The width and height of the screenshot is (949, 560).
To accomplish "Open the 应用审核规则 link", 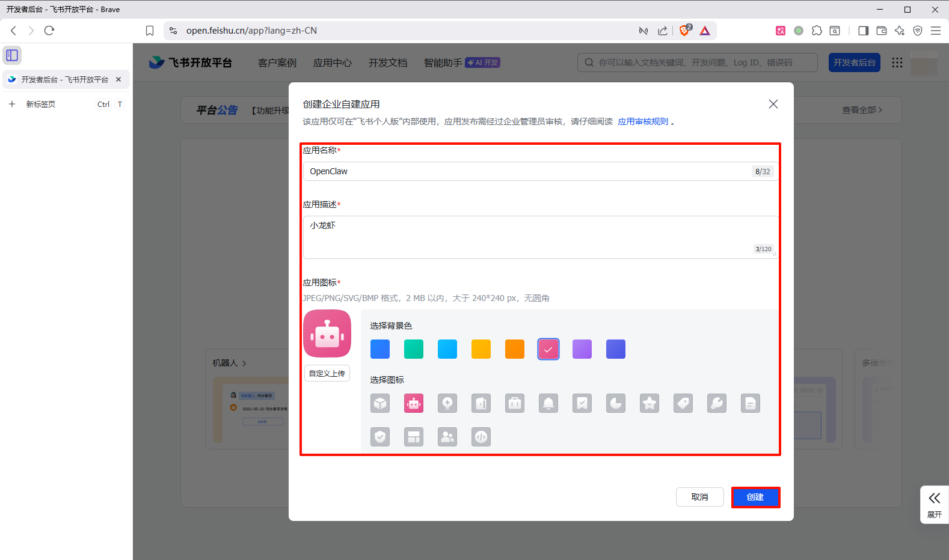I will (643, 122).
